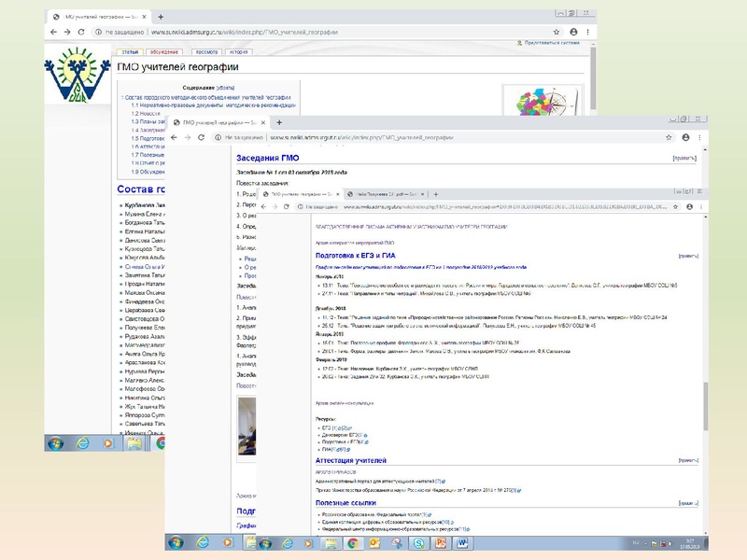This screenshot has height=560, width=747.
Task: Open the Chrome icon in the front taskbar
Action: [353, 542]
